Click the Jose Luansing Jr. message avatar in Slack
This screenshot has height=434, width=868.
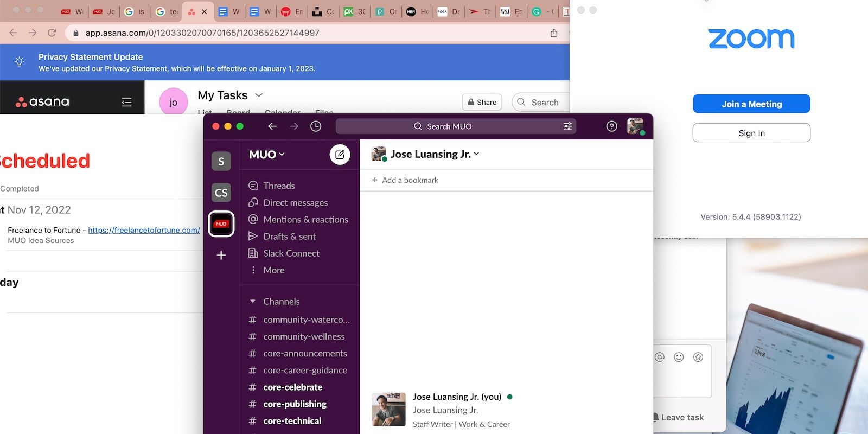pos(388,410)
